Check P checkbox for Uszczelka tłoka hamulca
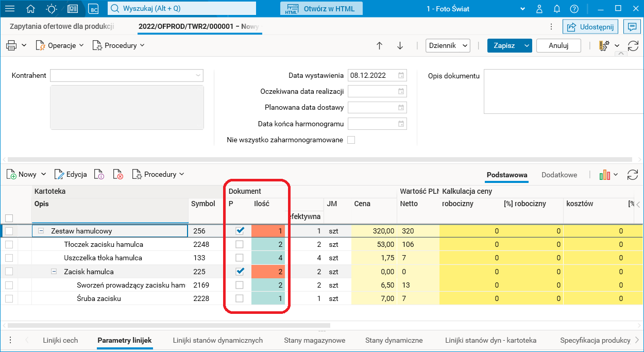Viewport: 644px width, 352px height. click(240, 258)
